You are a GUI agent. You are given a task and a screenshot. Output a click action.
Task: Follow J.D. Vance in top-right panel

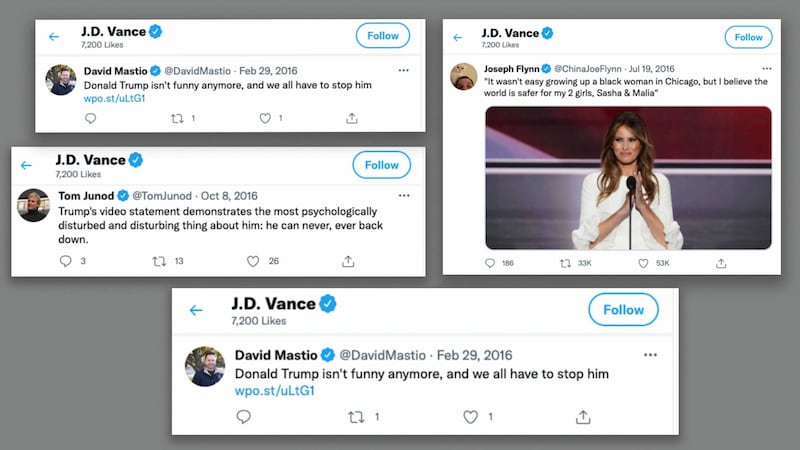[748, 37]
